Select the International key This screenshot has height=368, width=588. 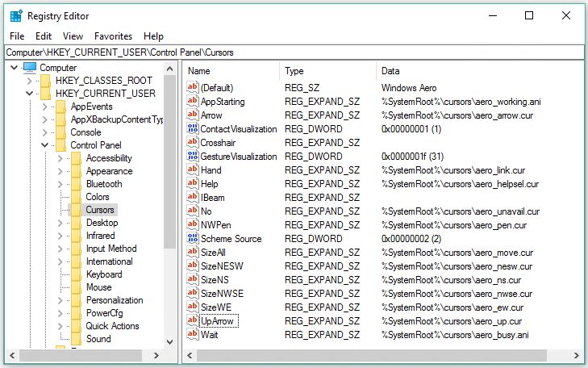point(110,261)
